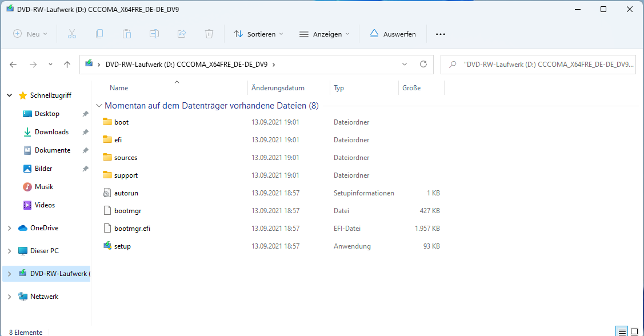This screenshot has width=644, height=336.
Task: Click the '1.957 KB' size cell
Action: (427, 229)
